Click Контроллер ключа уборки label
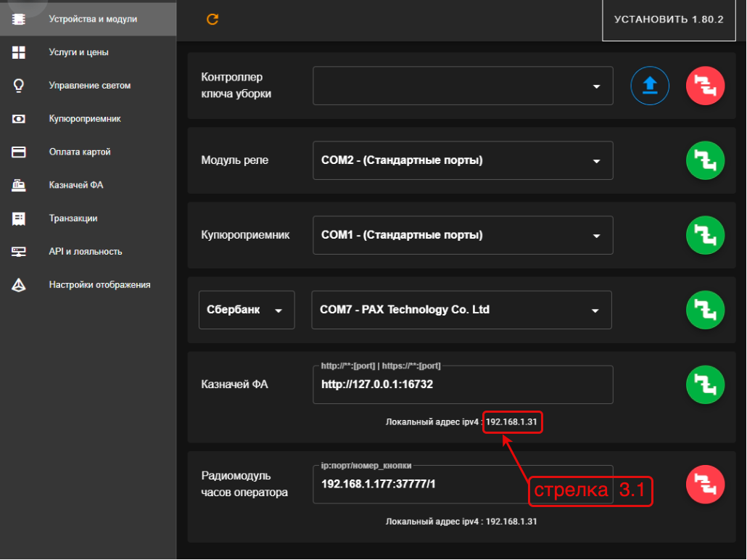 click(x=236, y=86)
